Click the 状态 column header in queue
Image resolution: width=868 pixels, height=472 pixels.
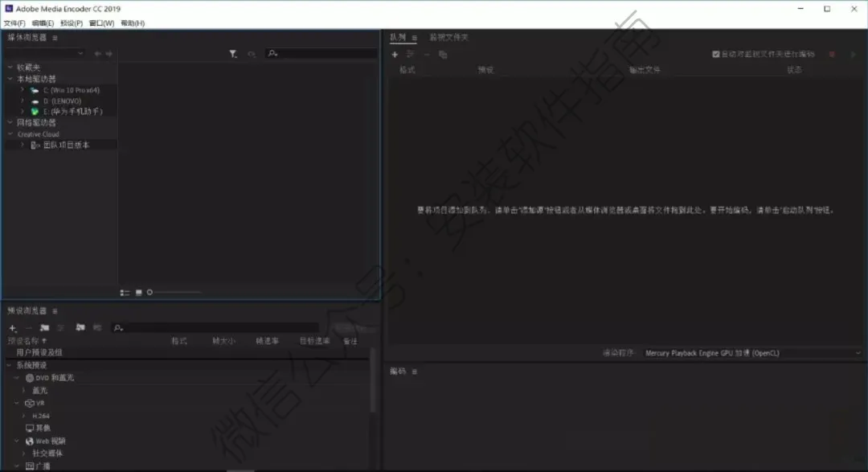(794, 70)
